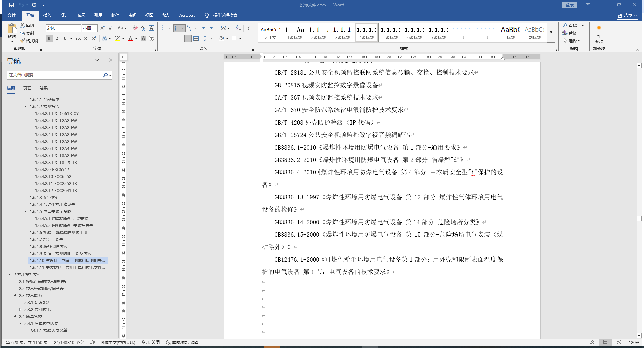Align text to the left
This screenshot has height=348, width=644.
click(x=164, y=38)
